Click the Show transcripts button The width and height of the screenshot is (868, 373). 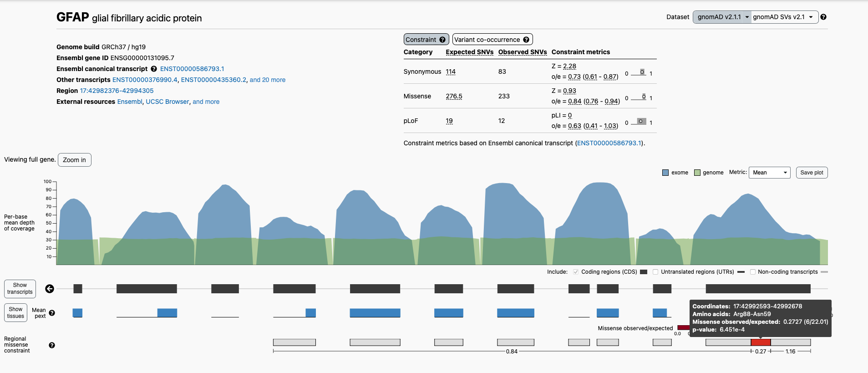tap(20, 289)
